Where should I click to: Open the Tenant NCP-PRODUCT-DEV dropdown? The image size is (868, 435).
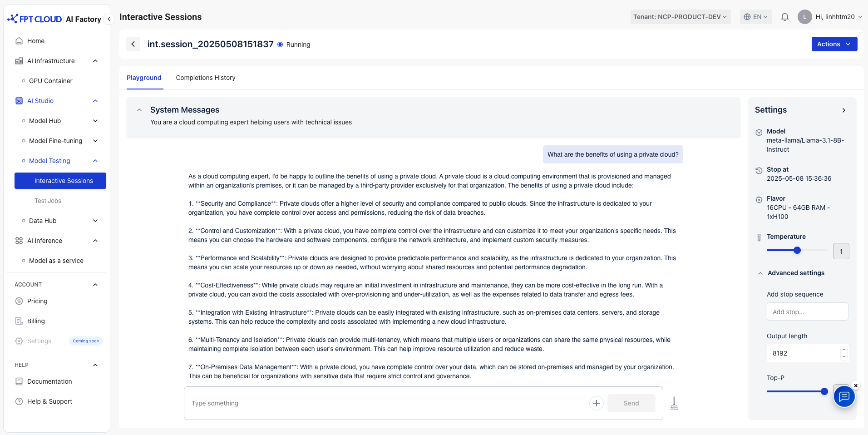click(x=680, y=17)
